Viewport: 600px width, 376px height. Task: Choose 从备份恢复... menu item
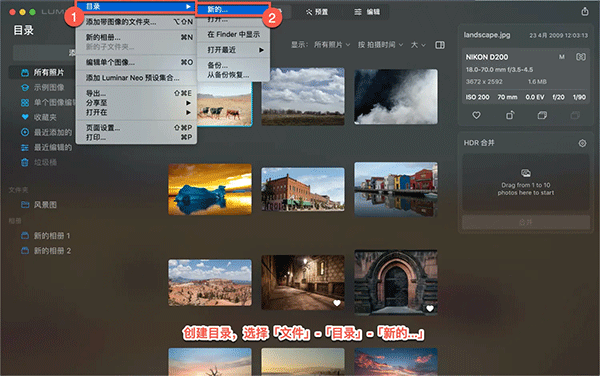pyautogui.click(x=233, y=75)
